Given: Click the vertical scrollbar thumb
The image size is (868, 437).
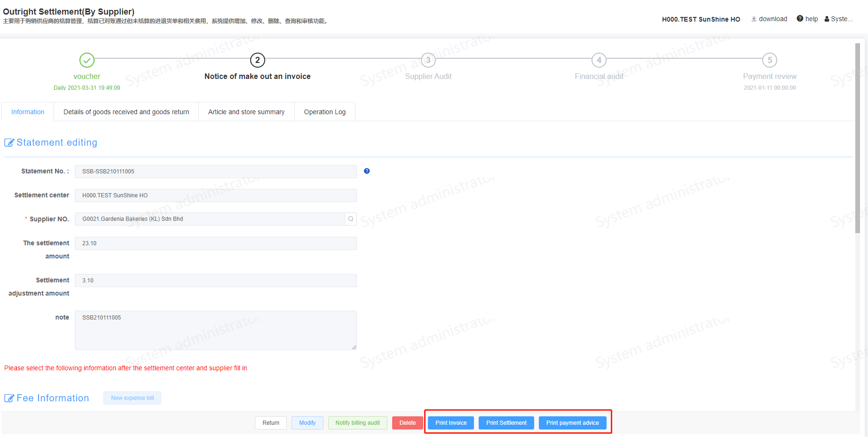Looking at the screenshot, I should 858,138.
